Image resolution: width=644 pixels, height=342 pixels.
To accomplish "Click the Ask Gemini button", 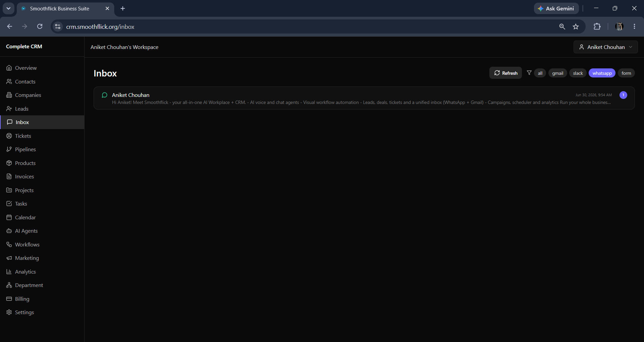I will point(556,8).
